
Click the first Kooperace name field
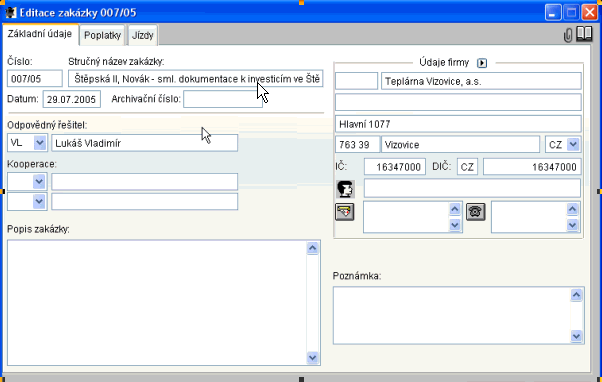[x=144, y=182]
